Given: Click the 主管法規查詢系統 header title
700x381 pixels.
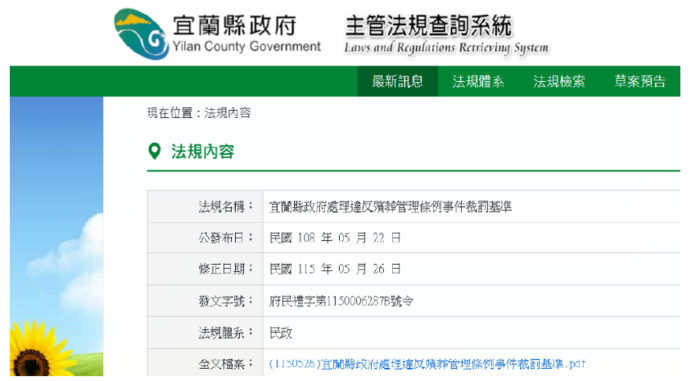Looking at the screenshot, I should [x=428, y=25].
